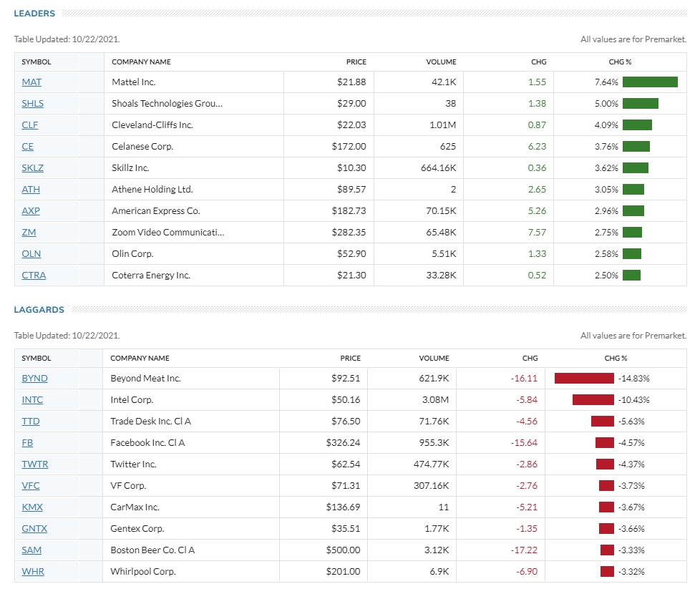
Task: Open the AXP ticker link
Action: 31,211
